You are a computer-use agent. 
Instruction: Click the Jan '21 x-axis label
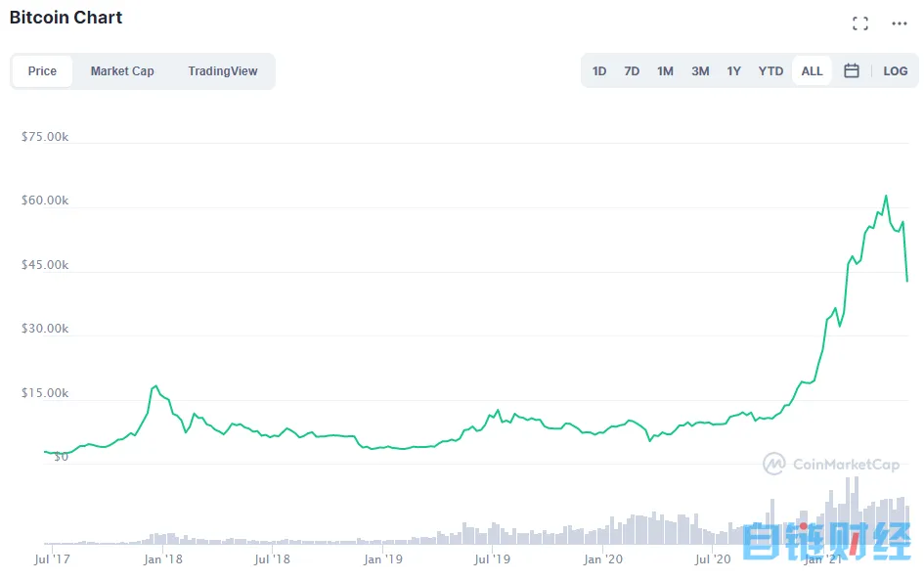pos(822,559)
